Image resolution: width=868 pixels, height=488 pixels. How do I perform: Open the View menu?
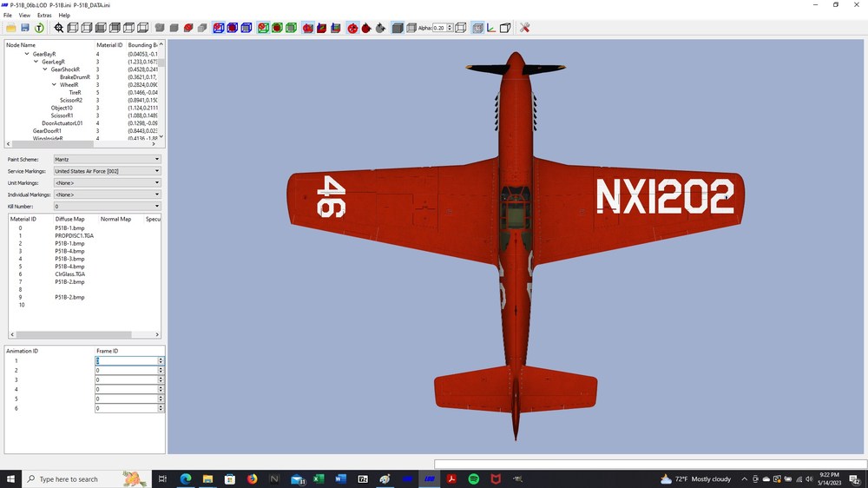tap(24, 16)
